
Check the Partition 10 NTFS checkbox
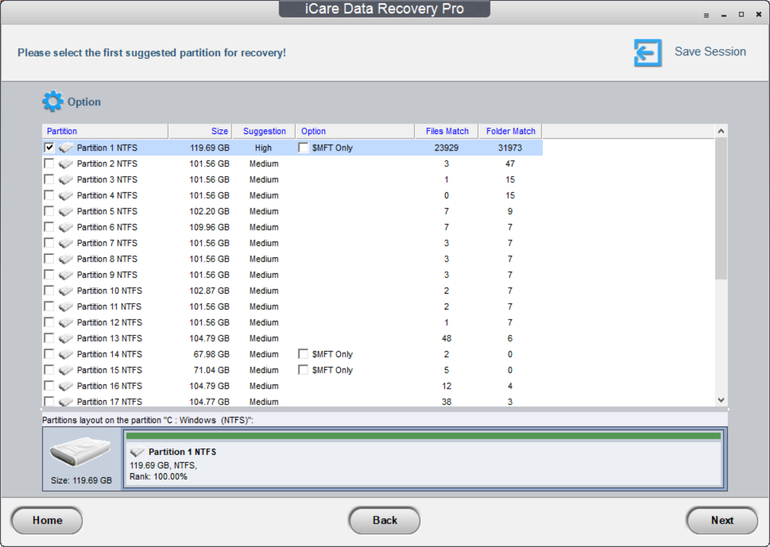pos(49,290)
